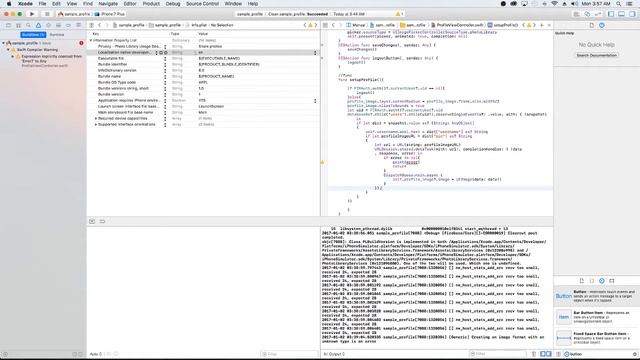This screenshot has width=640, height=360.
Task: Select the Issue navigator triangle icon
Action: 38,25
